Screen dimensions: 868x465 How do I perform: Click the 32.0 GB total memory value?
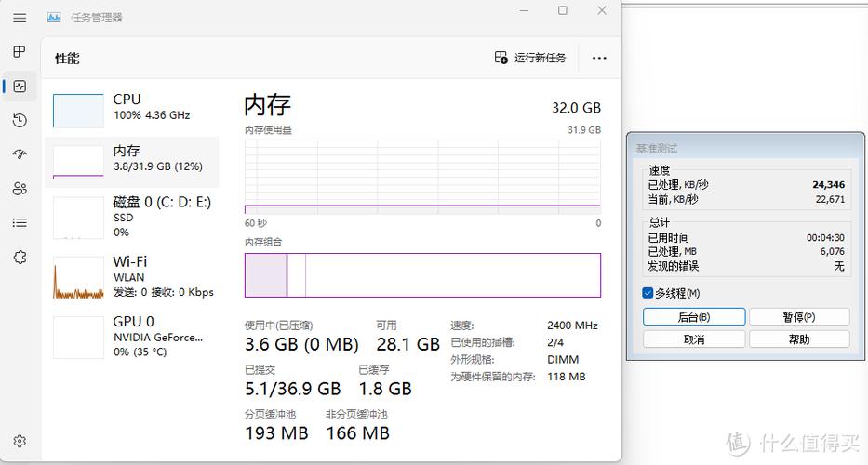(x=576, y=107)
